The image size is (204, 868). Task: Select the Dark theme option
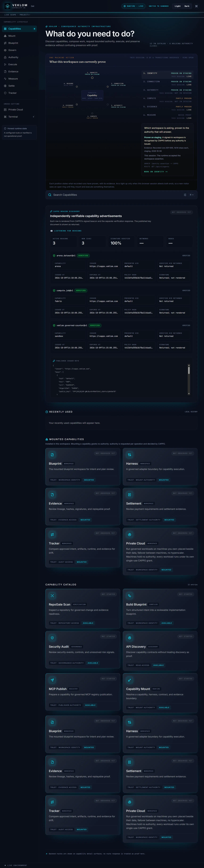(187, 6)
